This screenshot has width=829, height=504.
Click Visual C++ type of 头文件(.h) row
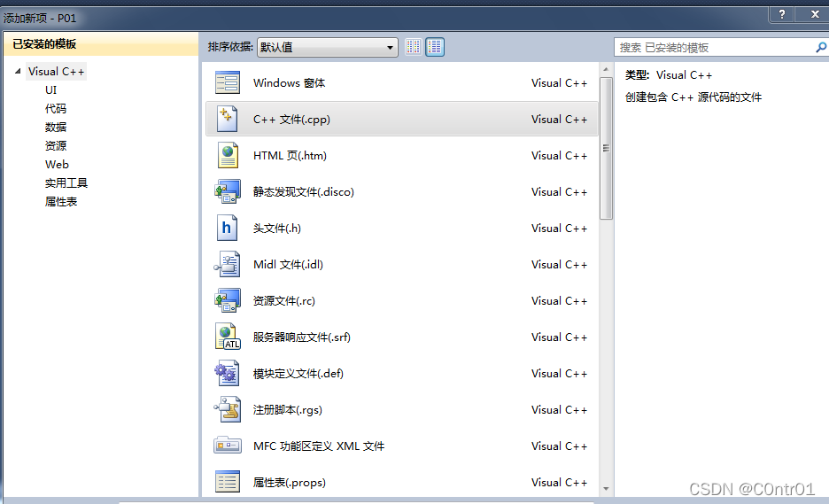click(560, 229)
